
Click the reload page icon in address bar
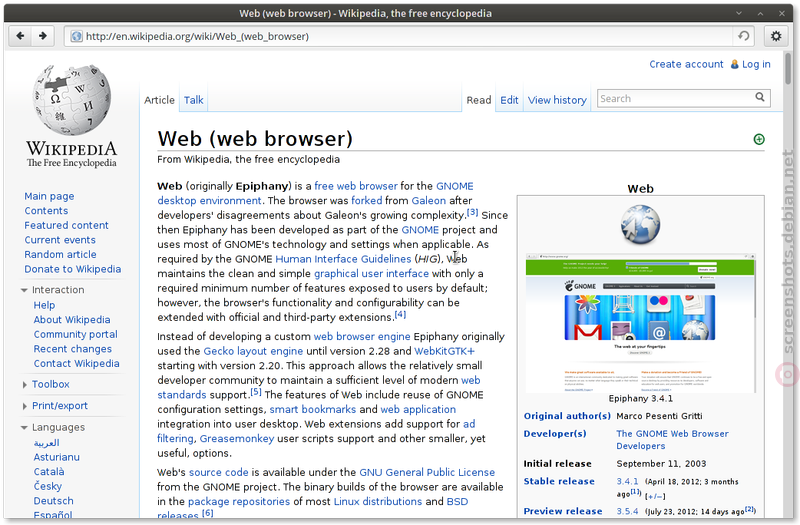[x=743, y=36]
